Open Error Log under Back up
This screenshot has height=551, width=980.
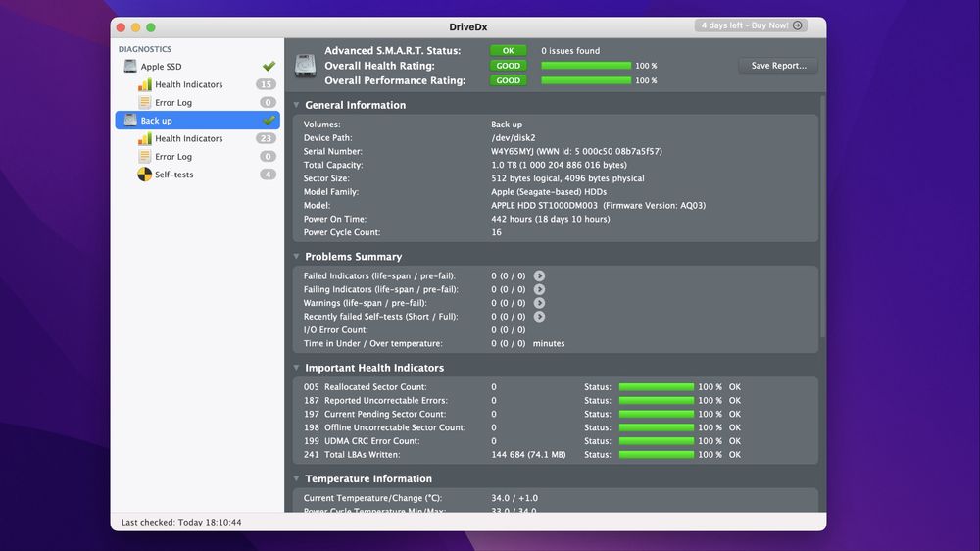(x=198, y=156)
